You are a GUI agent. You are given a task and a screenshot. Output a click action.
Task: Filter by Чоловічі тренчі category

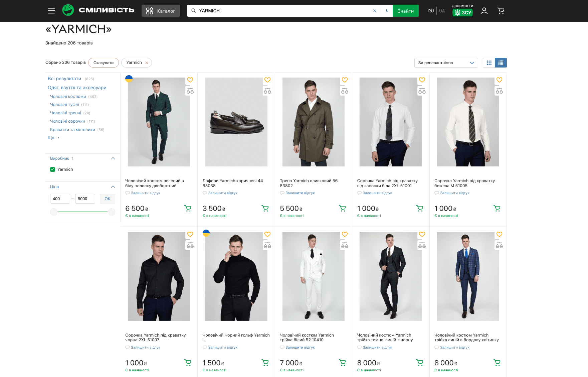pyautogui.click(x=65, y=113)
